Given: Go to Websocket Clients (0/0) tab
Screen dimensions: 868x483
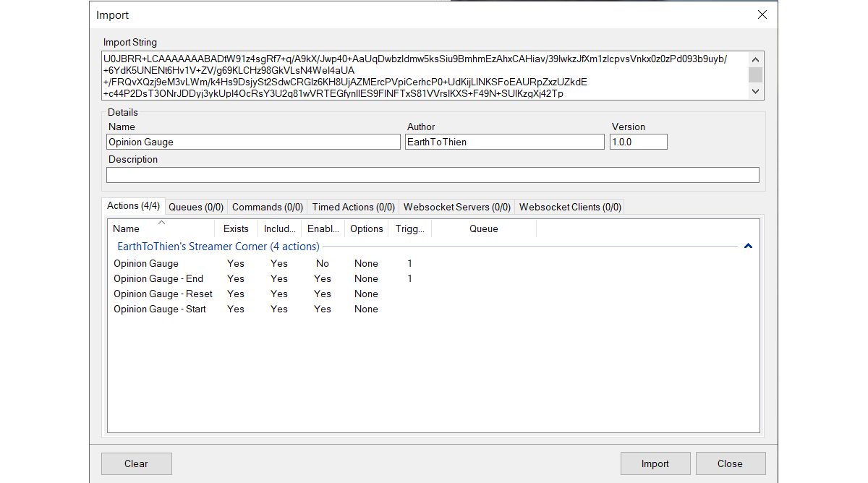Looking at the screenshot, I should pos(570,207).
